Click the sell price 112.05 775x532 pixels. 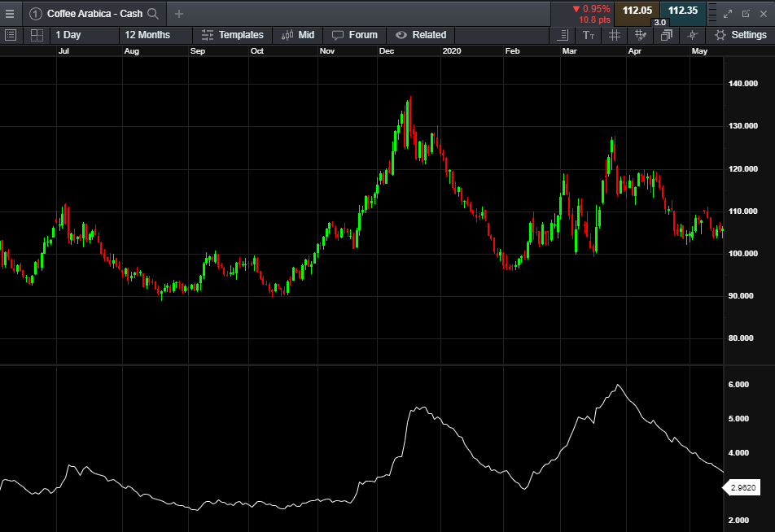[637, 11]
